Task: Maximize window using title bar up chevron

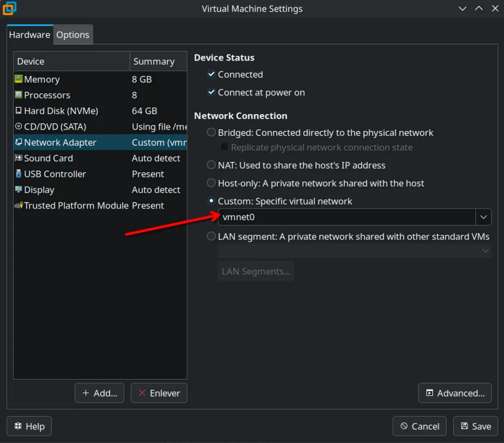Action: (478, 8)
